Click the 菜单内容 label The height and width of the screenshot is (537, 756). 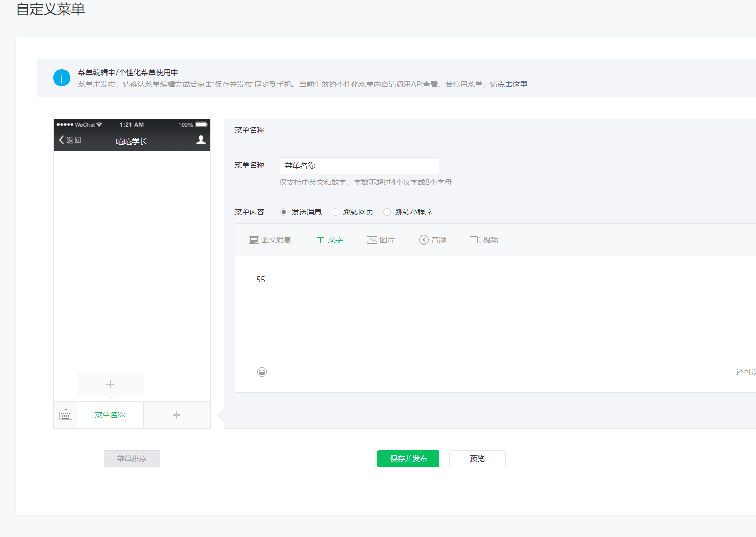[249, 212]
